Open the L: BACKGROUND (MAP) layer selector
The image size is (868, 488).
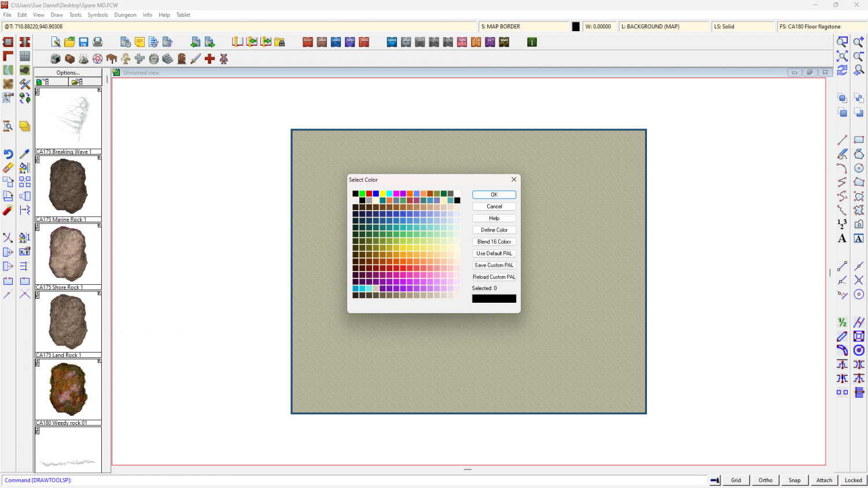click(x=664, y=27)
